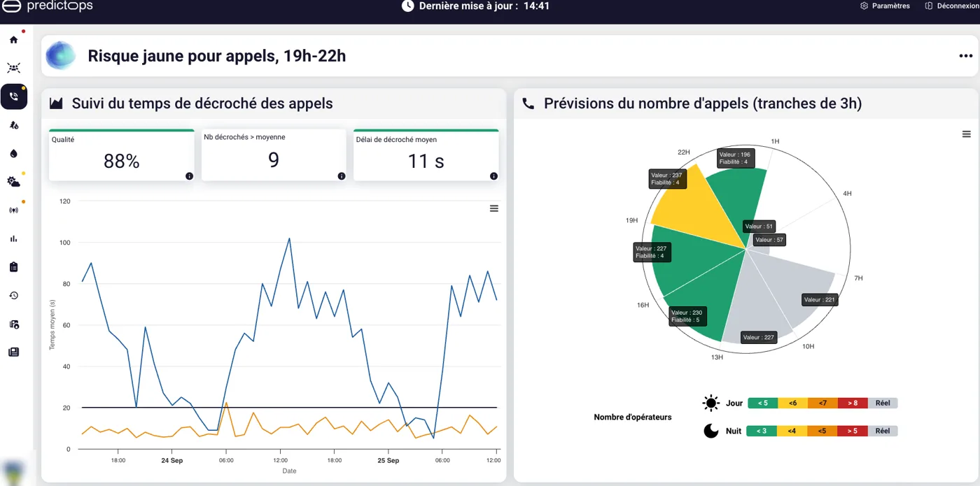Image resolution: width=980 pixels, height=486 pixels.
Task: Open the polar chart hamburger menu
Action: (966, 134)
